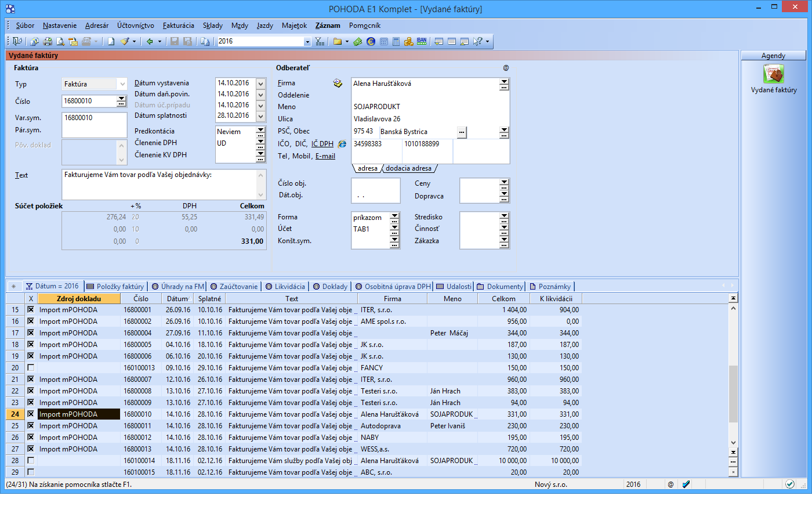Open print preview magnifier icon
Viewport: 812px width, 513px height.
[60, 41]
